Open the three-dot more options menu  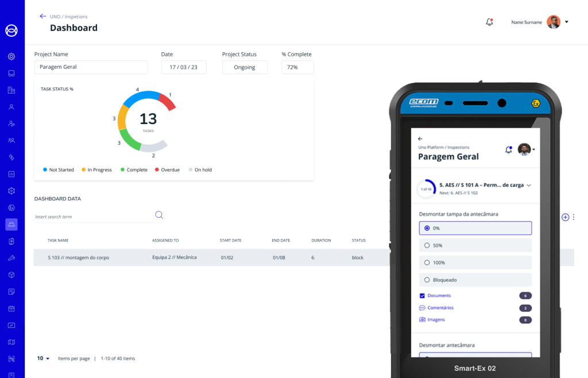pos(574,217)
